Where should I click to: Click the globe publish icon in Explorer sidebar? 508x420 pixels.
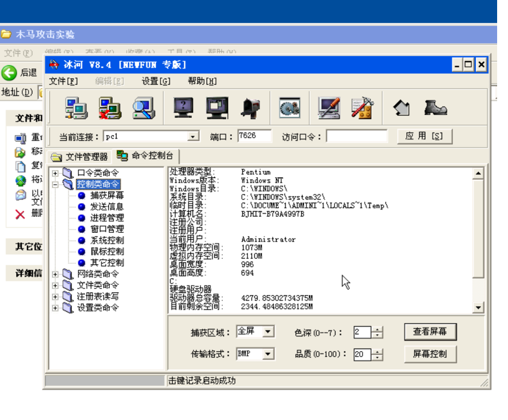click(x=21, y=181)
